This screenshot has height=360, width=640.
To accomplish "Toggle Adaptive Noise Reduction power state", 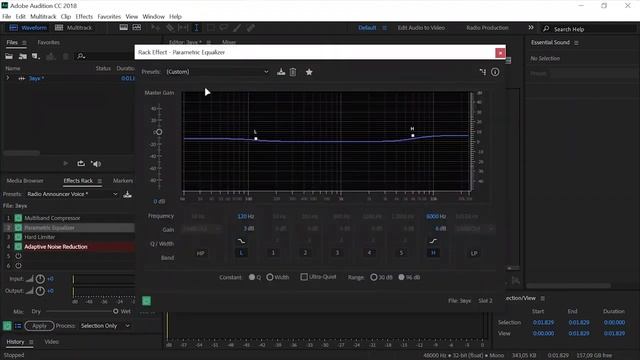I will click(18, 247).
